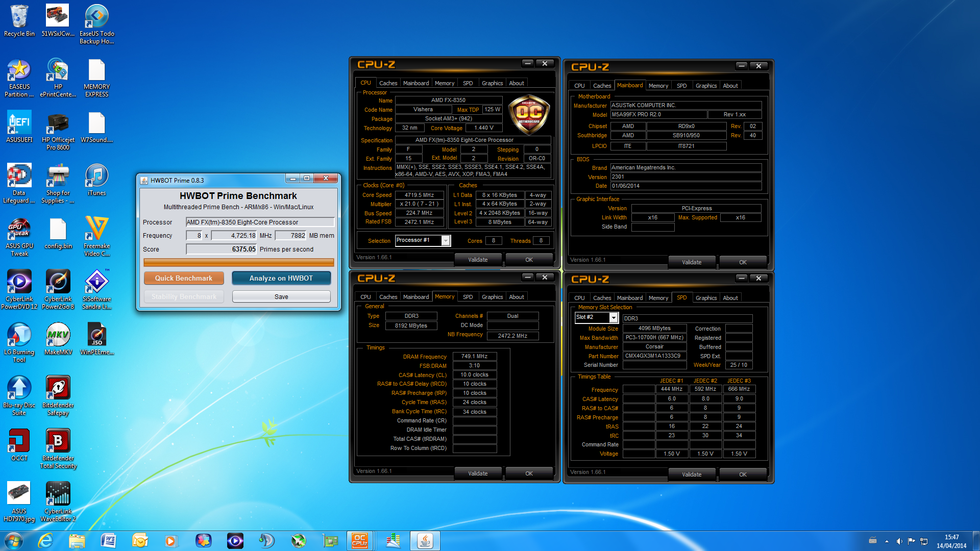
Task: Click Validate in CPU tab window
Action: [x=478, y=260]
